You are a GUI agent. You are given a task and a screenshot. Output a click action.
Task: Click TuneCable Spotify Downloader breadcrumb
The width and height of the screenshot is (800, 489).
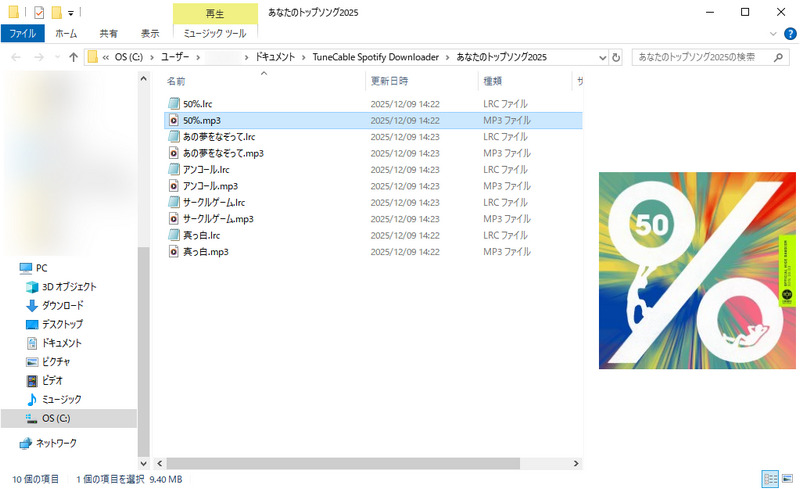(x=376, y=57)
